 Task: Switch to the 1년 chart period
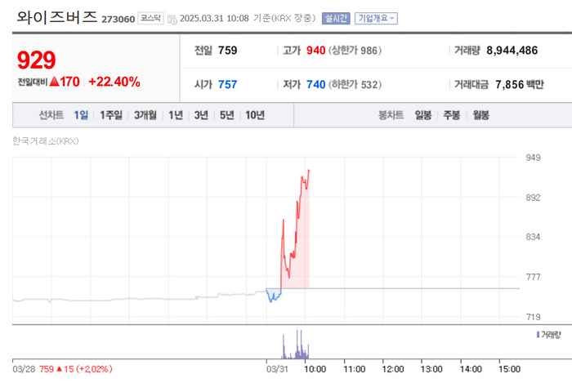(176, 115)
